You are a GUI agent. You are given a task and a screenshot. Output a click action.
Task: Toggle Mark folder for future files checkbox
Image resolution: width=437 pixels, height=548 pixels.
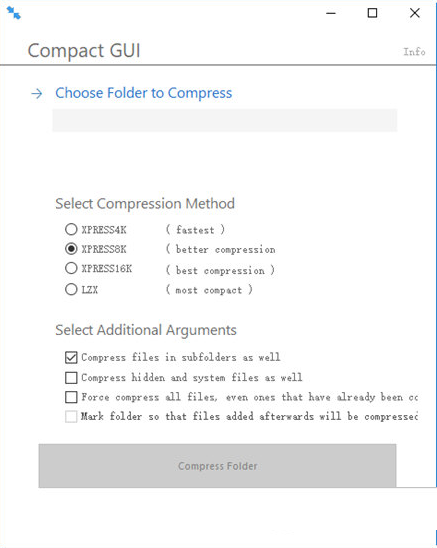point(71,417)
